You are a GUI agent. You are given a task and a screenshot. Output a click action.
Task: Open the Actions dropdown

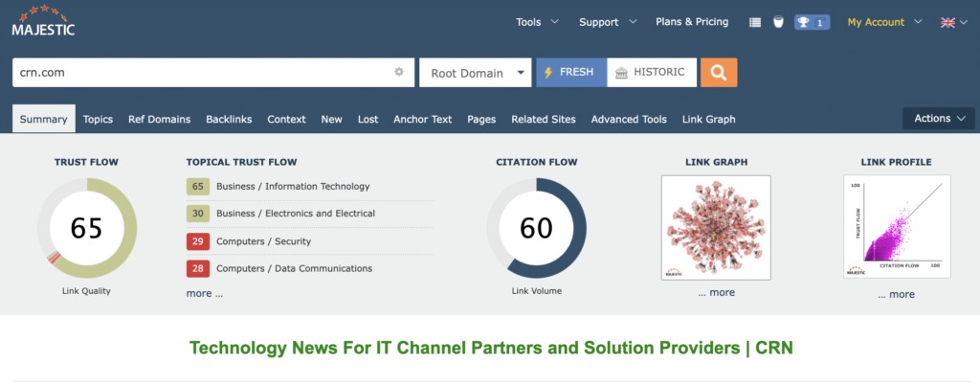click(939, 118)
